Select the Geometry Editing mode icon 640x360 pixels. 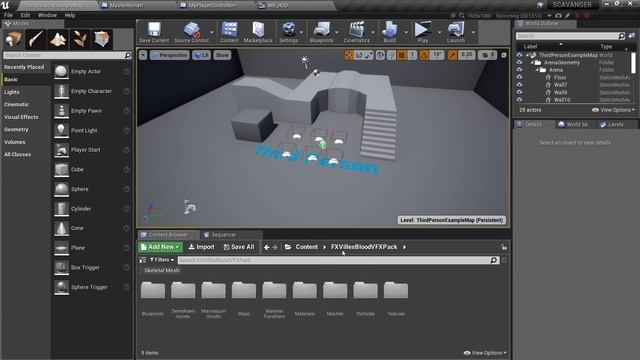[102, 39]
